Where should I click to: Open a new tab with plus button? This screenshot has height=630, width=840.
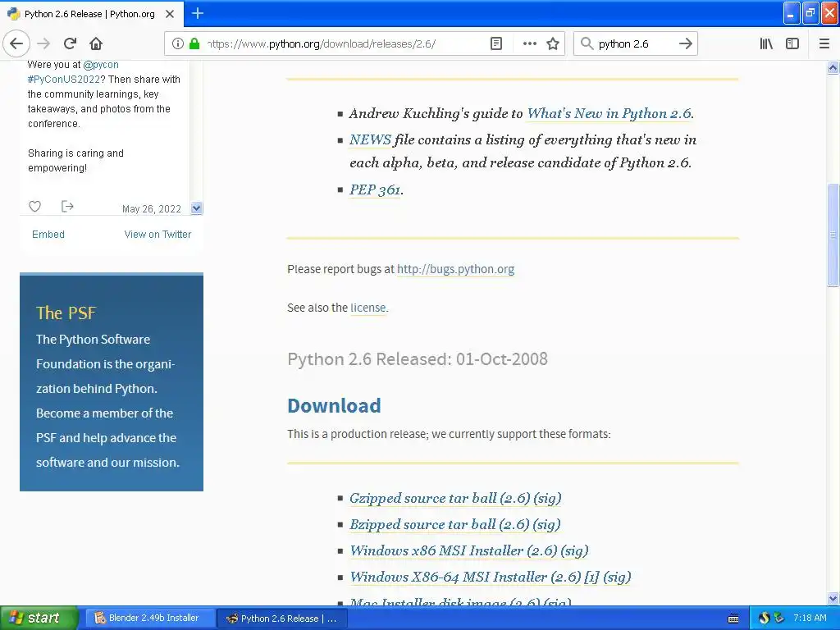click(x=197, y=13)
